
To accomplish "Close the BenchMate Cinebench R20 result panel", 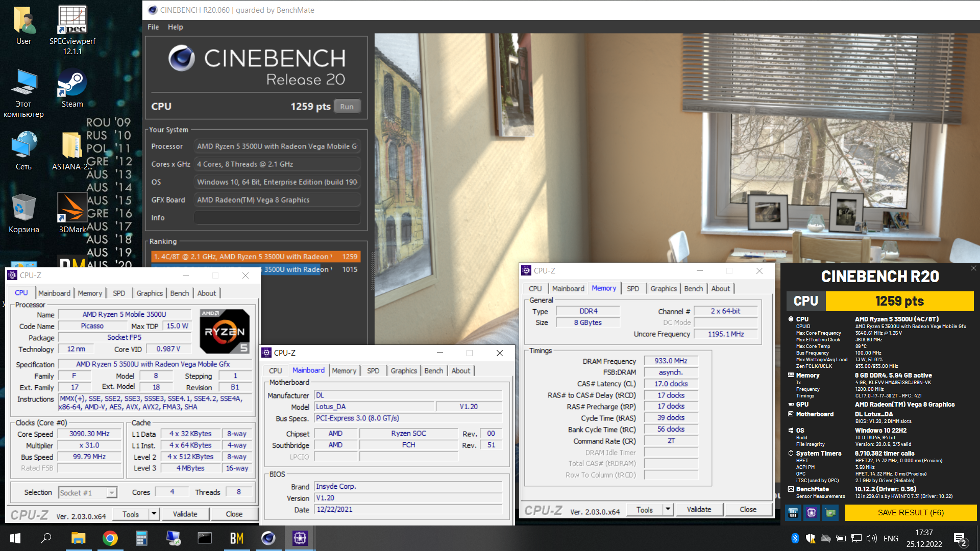I will coord(973,268).
